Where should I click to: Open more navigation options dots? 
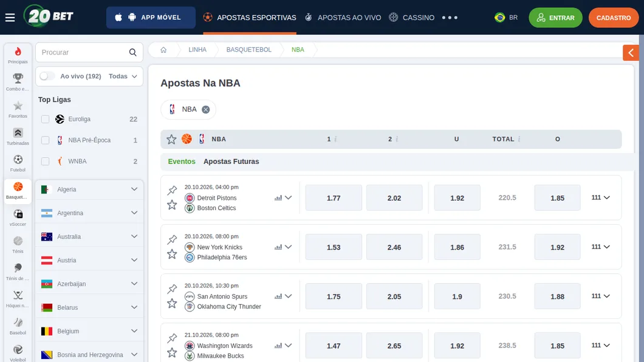point(450,18)
